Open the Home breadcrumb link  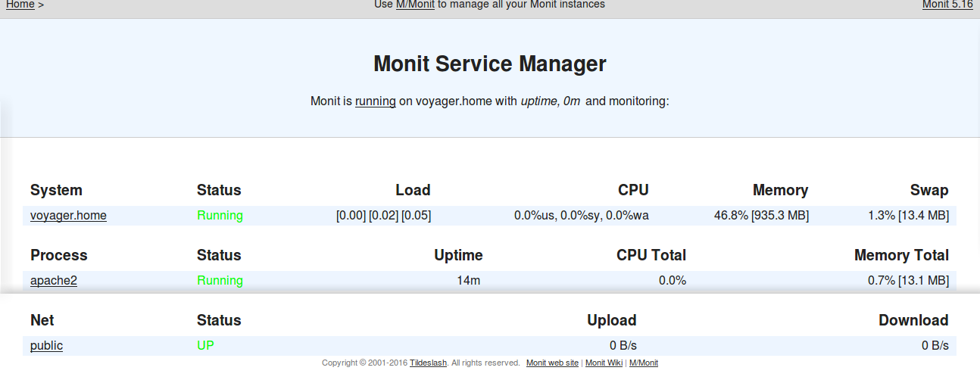(x=20, y=5)
